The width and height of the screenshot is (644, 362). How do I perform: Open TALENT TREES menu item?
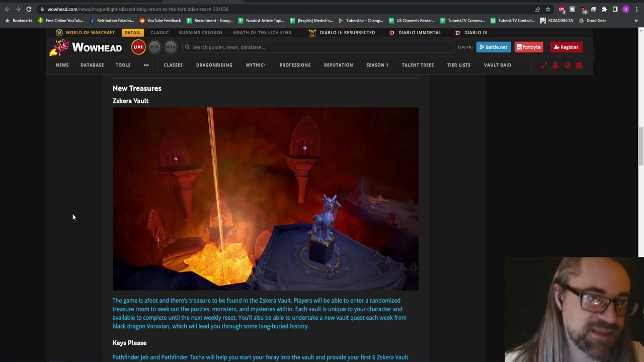[x=418, y=65]
